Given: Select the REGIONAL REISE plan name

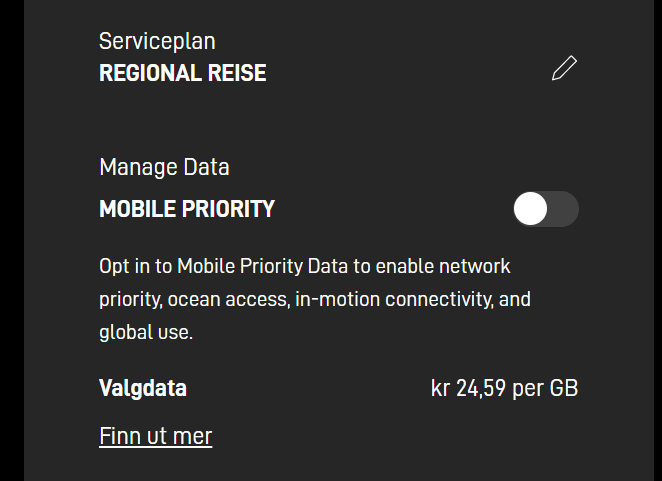Looking at the screenshot, I should click(182, 73).
